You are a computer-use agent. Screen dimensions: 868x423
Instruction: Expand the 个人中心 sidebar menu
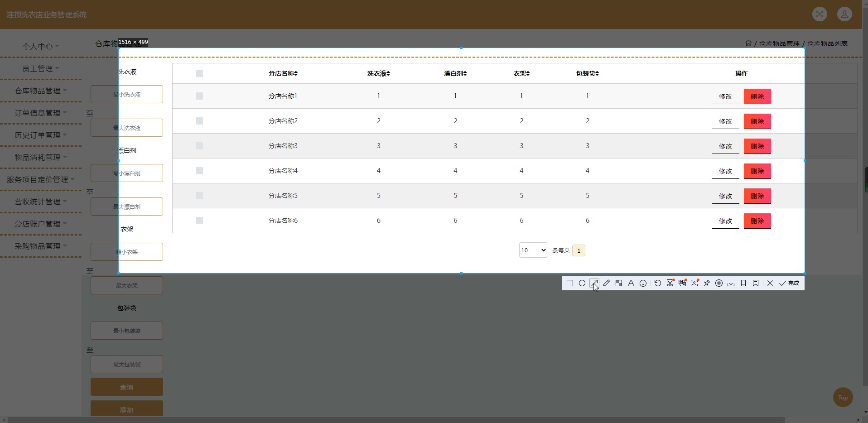[41, 46]
